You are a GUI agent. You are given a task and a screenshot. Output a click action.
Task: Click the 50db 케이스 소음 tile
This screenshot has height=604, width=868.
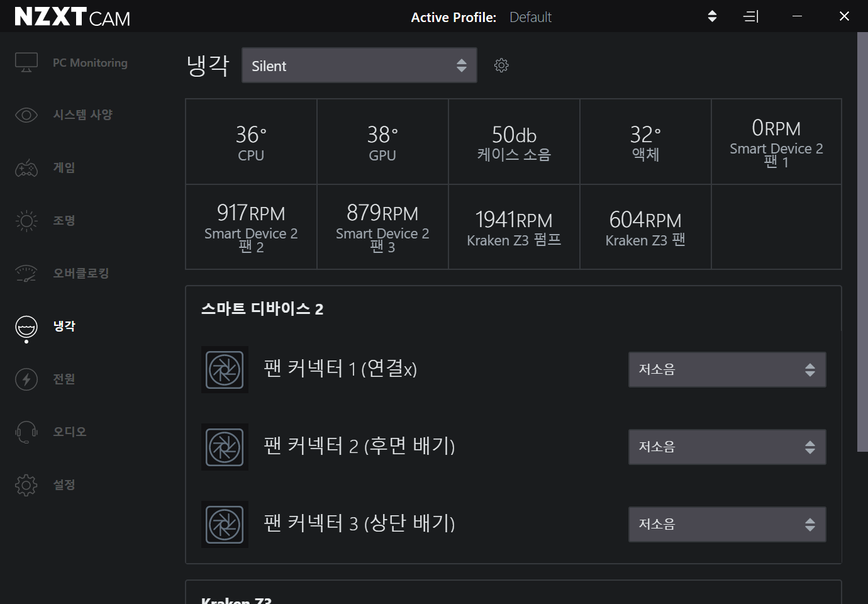tap(514, 142)
